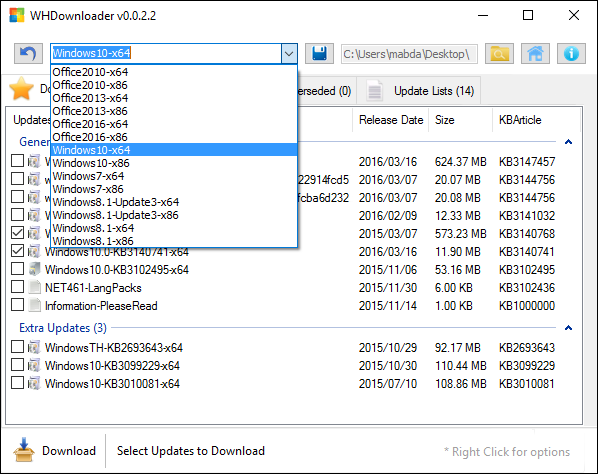Click file icon beside NET461-LangPacks
Screen dimensions: 598x474
click(34, 287)
